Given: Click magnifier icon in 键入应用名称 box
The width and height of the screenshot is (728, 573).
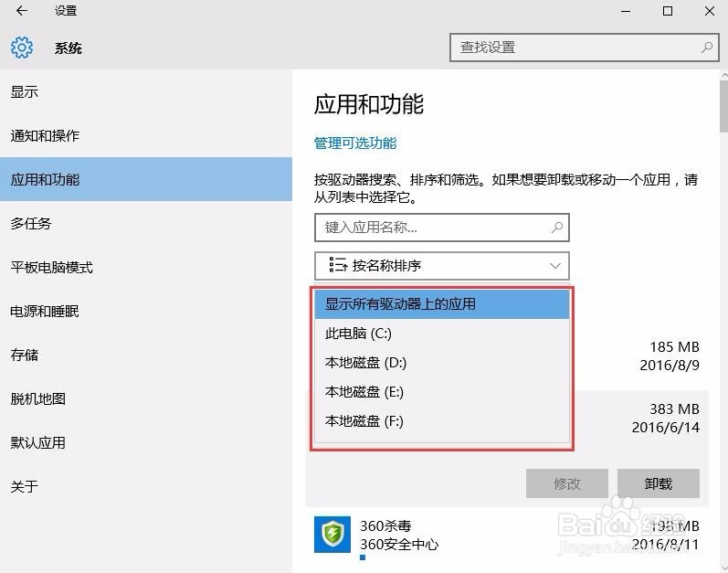Looking at the screenshot, I should [556, 227].
